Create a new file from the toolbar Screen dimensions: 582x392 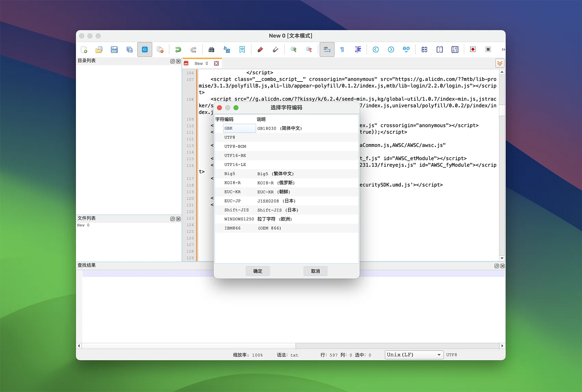pyautogui.click(x=84, y=50)
